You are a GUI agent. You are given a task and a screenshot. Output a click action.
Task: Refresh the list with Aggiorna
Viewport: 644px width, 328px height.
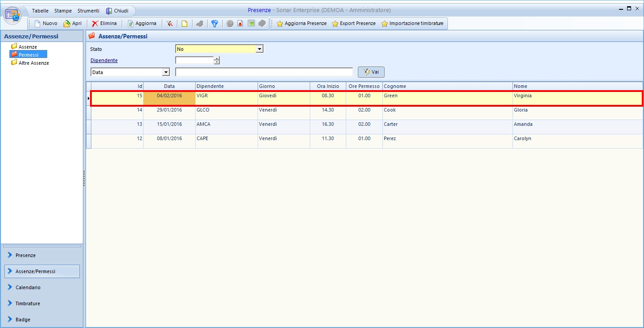(142, 24)
